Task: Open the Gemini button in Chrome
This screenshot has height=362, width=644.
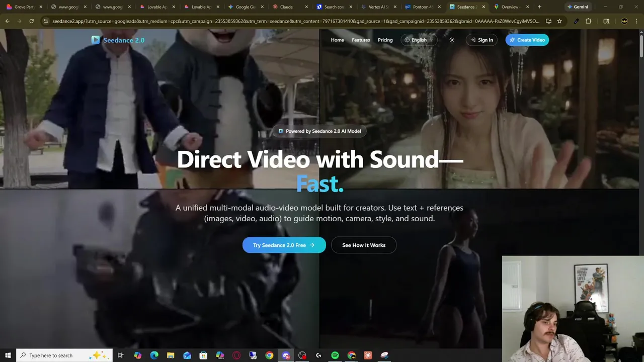Action: click(x=577, y=7)
